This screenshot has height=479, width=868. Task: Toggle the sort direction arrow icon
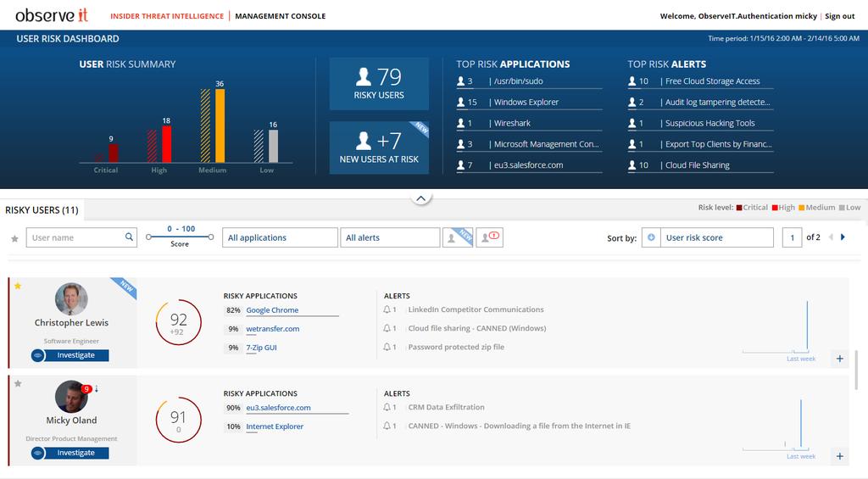(x=651, y=237)
